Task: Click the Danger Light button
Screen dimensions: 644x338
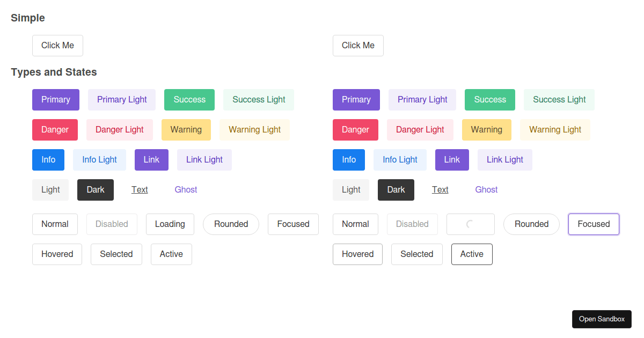Action: pos(119,129)
